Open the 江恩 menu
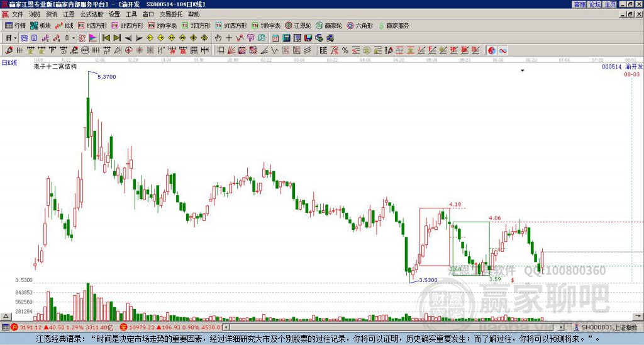The image size is (644, 345). point(69,14)
